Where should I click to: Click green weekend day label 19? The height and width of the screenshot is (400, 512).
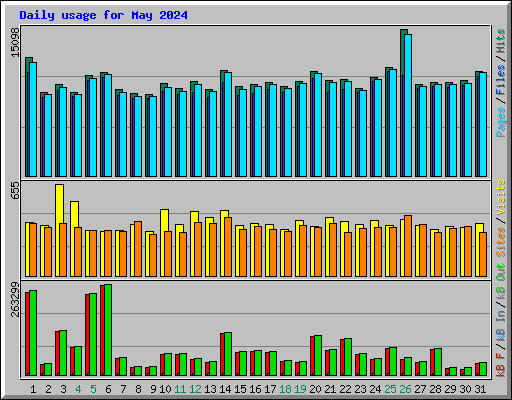coord(300,389)
